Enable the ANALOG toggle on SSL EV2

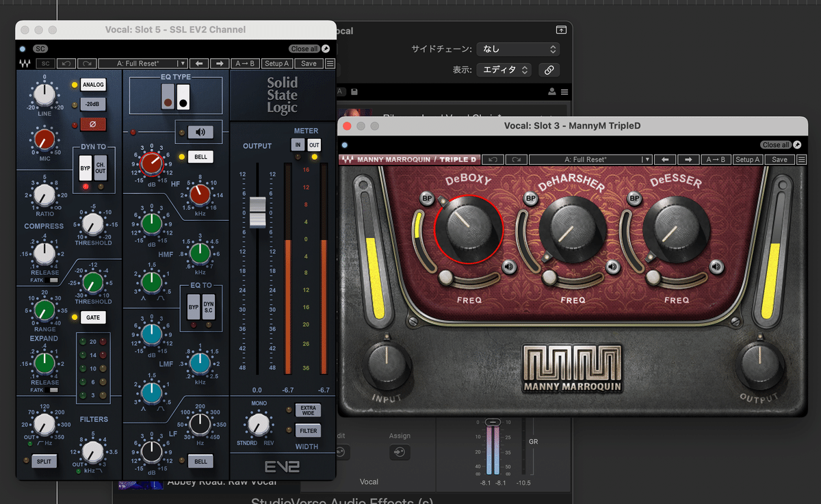point(92,84)
